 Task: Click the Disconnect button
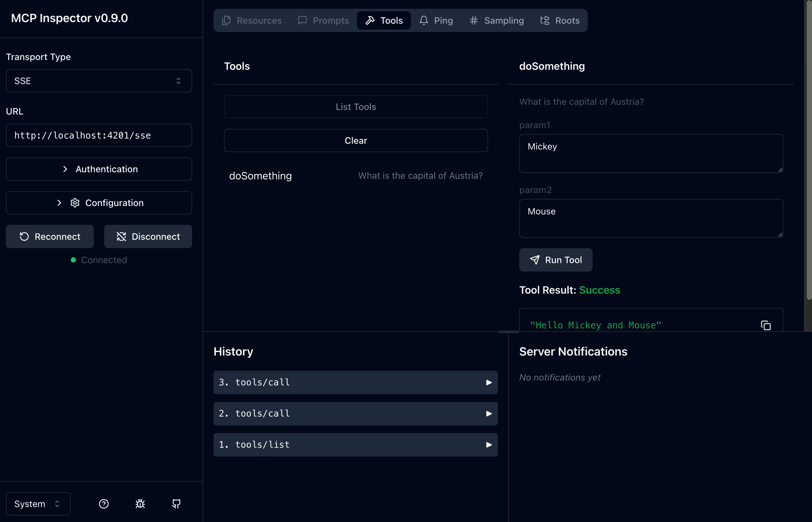(x=148, y=237)
